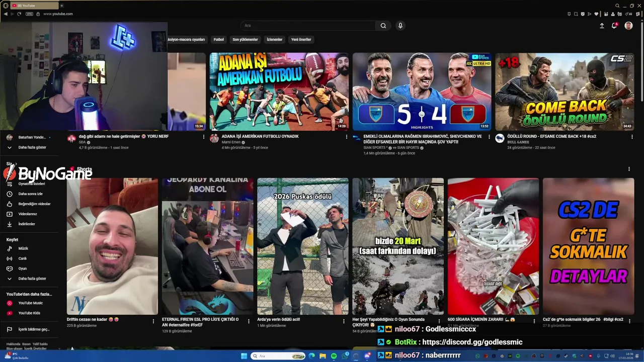Open YouTube Music from the sidebar
The width and height of the screenshot is (644, 362).
tap(29, 303)
